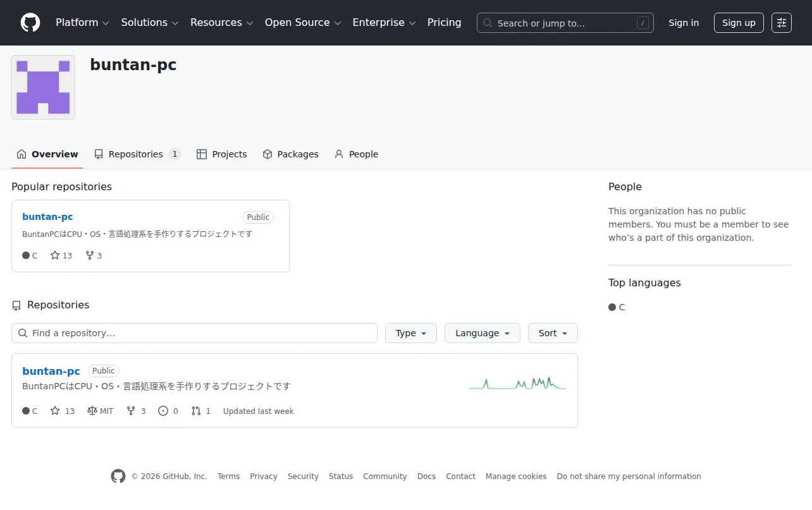Open the footer Security link

tap(303, 477)
